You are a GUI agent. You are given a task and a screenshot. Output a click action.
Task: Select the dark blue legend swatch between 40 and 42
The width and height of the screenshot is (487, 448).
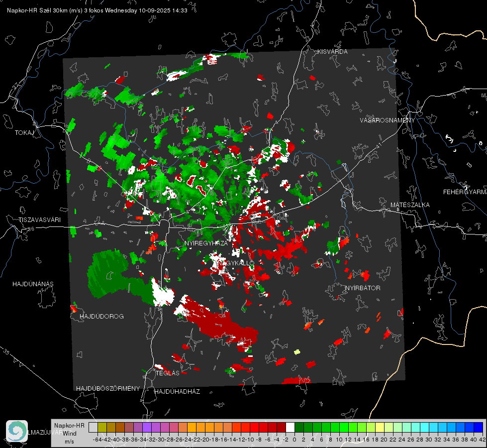(x=479, y=427)
